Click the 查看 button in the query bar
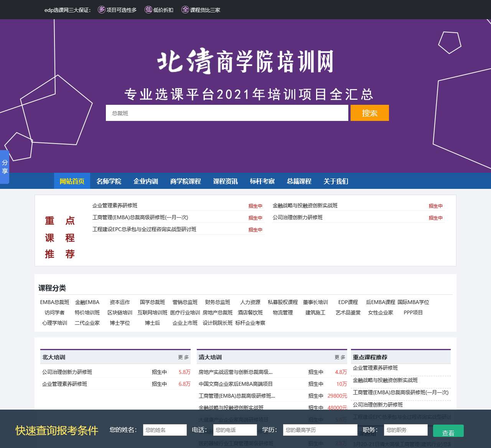The image size is (491, 448). tap(448, 431)
